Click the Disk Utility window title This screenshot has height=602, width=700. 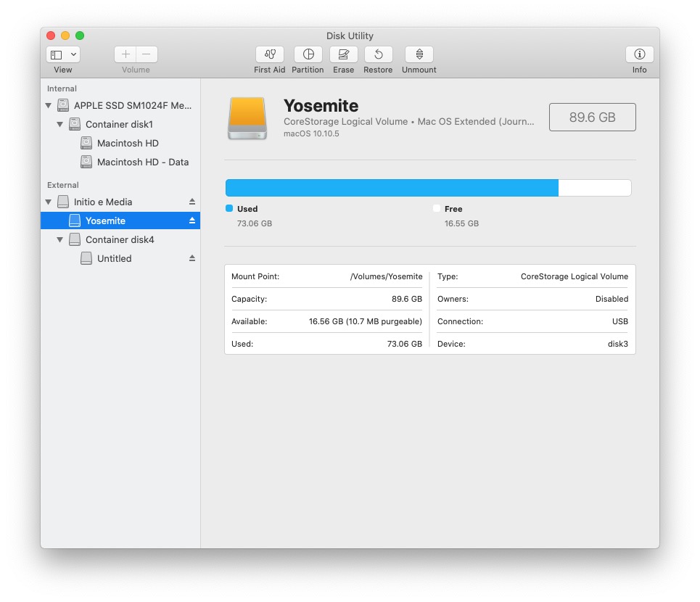click(x=350, y=36)
